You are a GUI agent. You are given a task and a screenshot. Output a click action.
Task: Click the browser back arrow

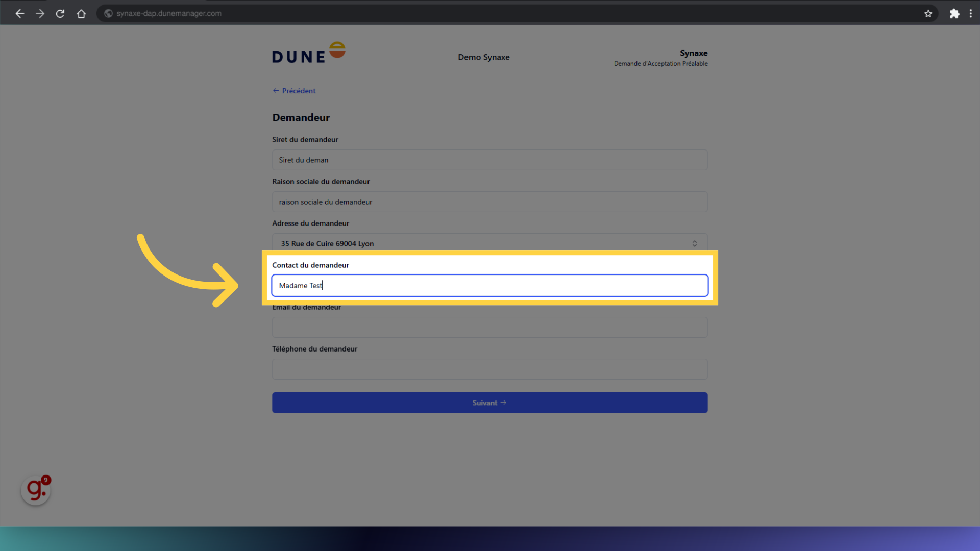(x=19, y=13)
